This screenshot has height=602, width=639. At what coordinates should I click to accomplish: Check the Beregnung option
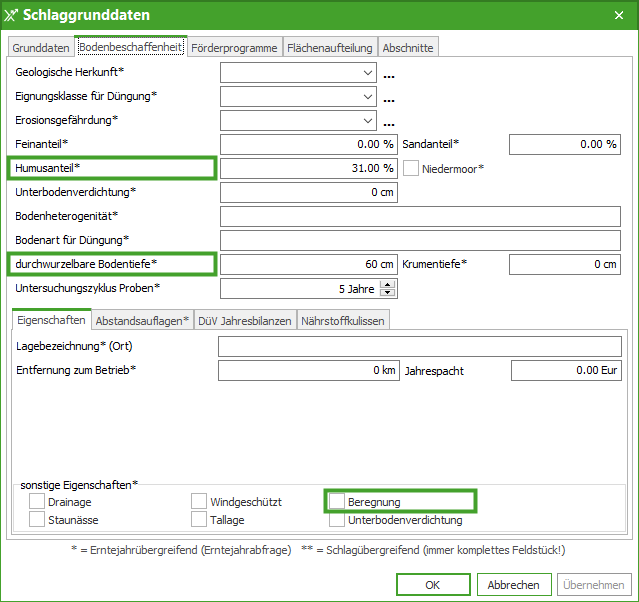point(338,501)
